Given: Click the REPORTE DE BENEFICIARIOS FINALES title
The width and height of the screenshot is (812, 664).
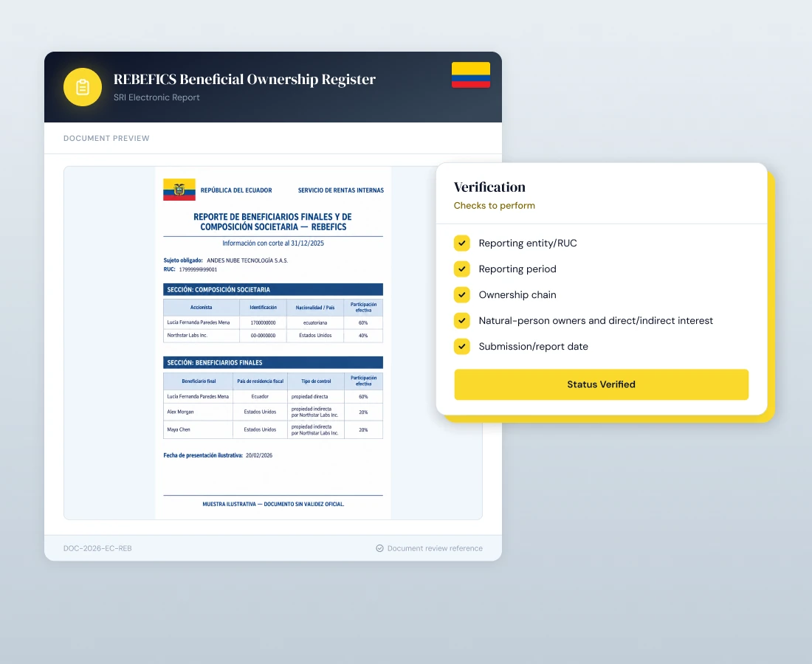Looking at the screenshot, I should coord(273,221).
